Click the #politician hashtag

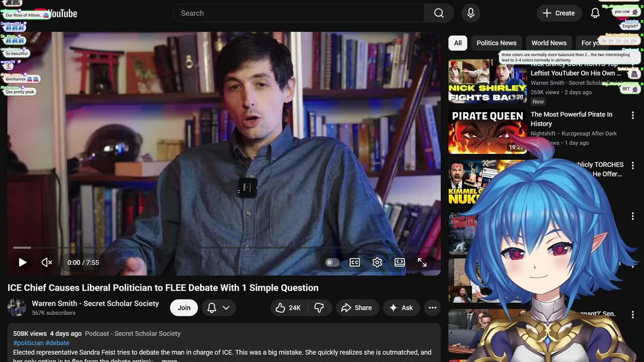(29, 343)
